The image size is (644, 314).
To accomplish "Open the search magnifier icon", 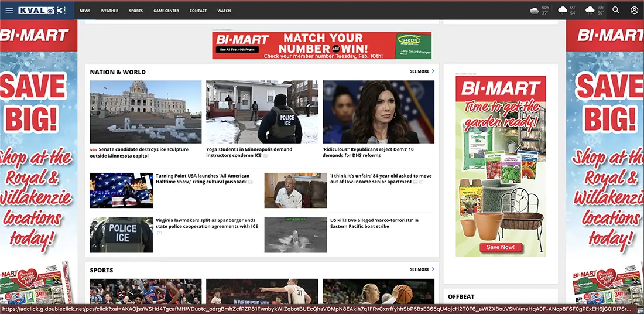I will pos(616,11).
